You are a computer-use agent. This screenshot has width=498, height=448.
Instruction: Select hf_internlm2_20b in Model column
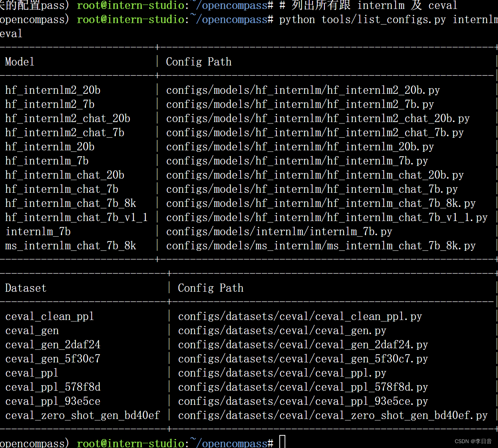coord(53,90)
